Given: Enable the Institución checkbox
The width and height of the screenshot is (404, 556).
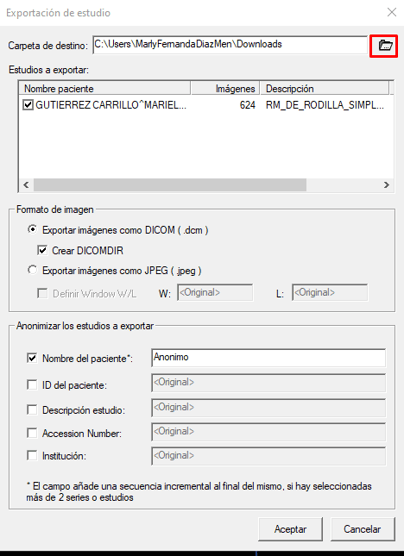Looking at the screenshot, I should click(32, 456).
